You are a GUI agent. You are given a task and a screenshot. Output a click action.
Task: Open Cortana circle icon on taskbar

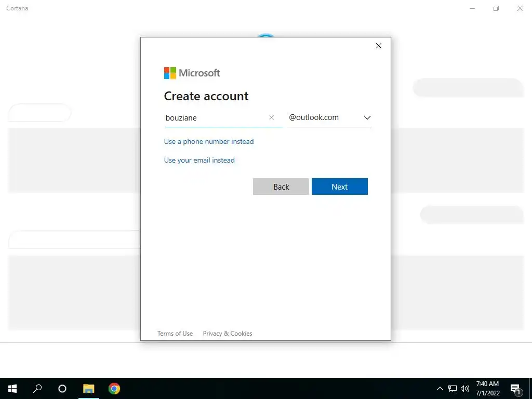click(x=62, y=389)
